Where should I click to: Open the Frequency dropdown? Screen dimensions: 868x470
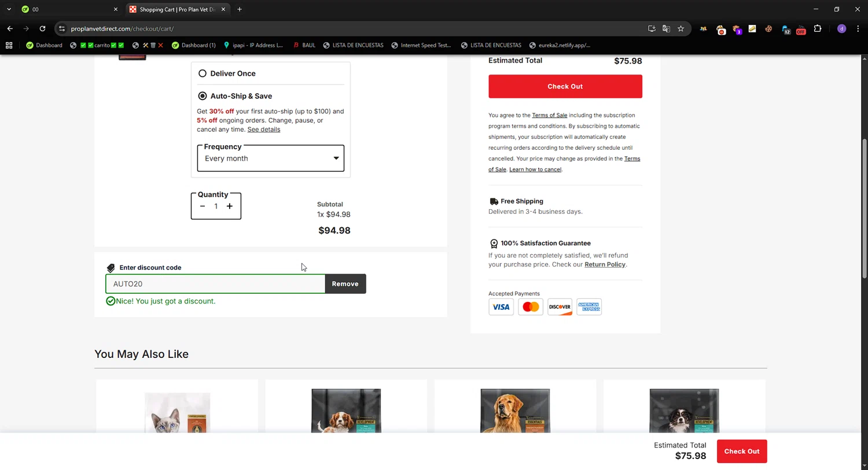click(271, 158)
